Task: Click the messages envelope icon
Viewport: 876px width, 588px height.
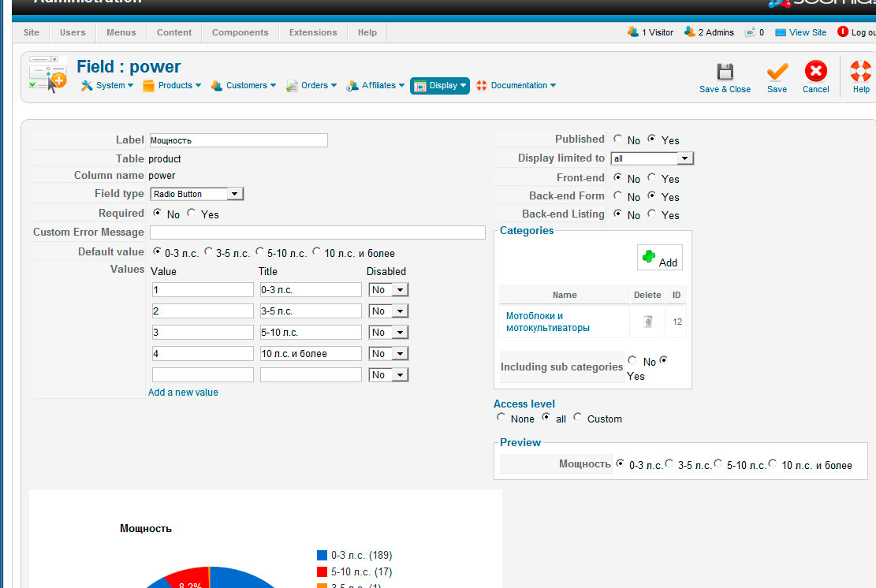Action: tap(750, 32)
